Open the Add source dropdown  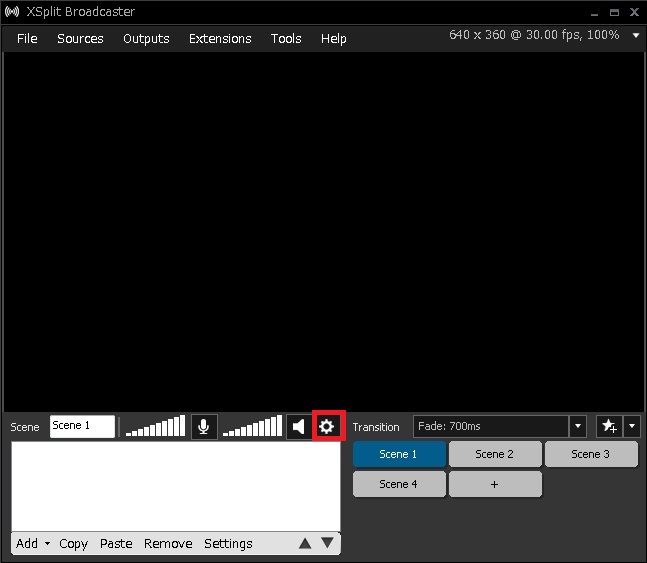pyautogui.click(x=33, y=543)
